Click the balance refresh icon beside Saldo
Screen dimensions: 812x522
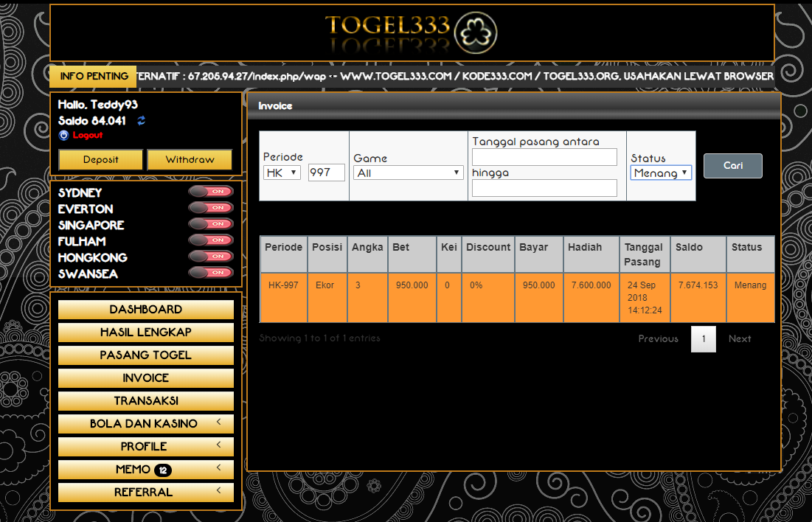[x=142, y=121]
